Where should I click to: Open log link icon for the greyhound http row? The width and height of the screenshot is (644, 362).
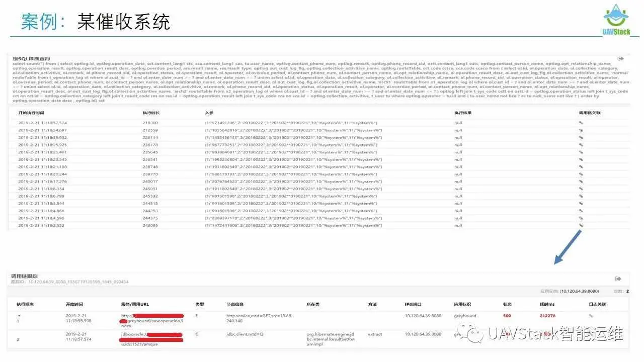(591, 316)
